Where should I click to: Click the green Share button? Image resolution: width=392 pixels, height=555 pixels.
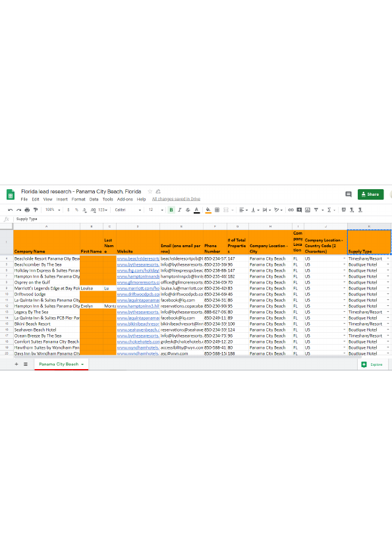point(370,194)
